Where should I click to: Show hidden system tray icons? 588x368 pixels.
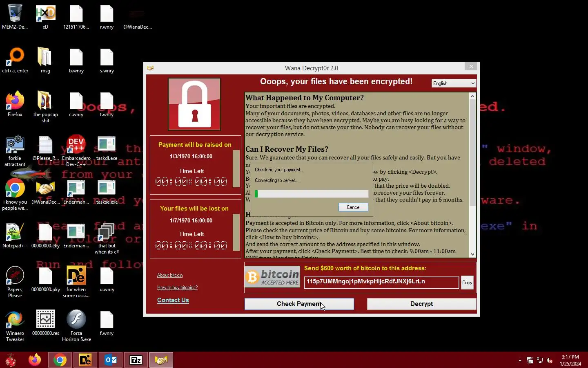(x=520, y=360)
